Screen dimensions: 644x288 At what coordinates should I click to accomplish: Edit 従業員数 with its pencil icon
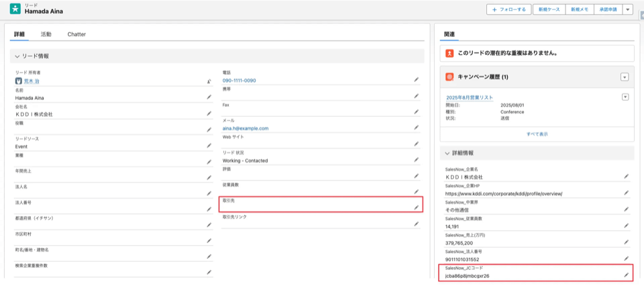pos(417,192)
